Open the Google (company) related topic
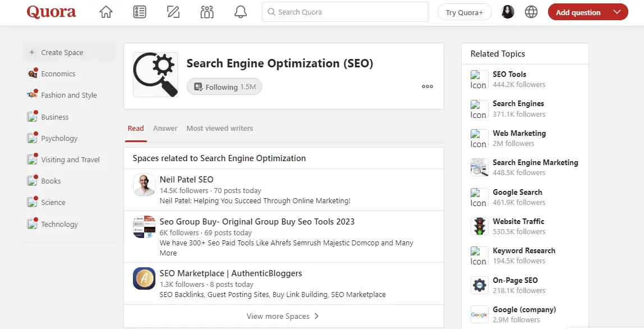 [525, 310]
